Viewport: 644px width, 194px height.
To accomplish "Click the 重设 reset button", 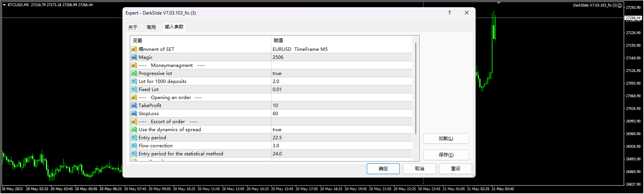I will 456,169.
